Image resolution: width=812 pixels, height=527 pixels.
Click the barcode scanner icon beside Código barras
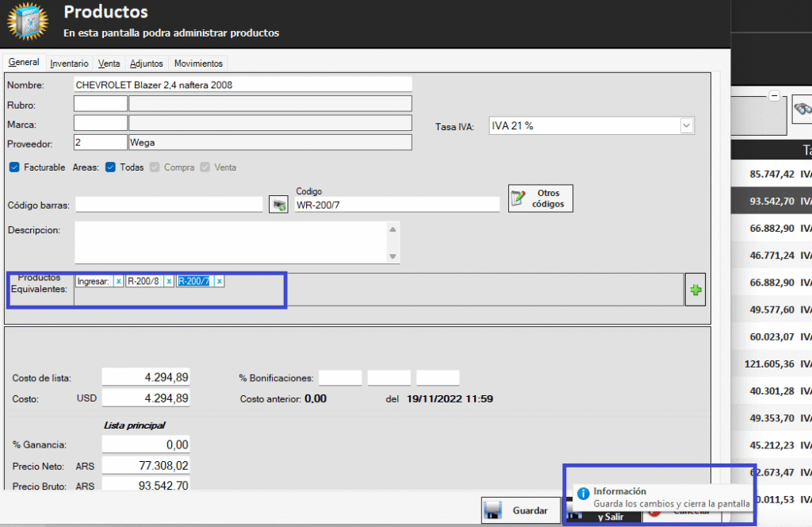(278, 205)
